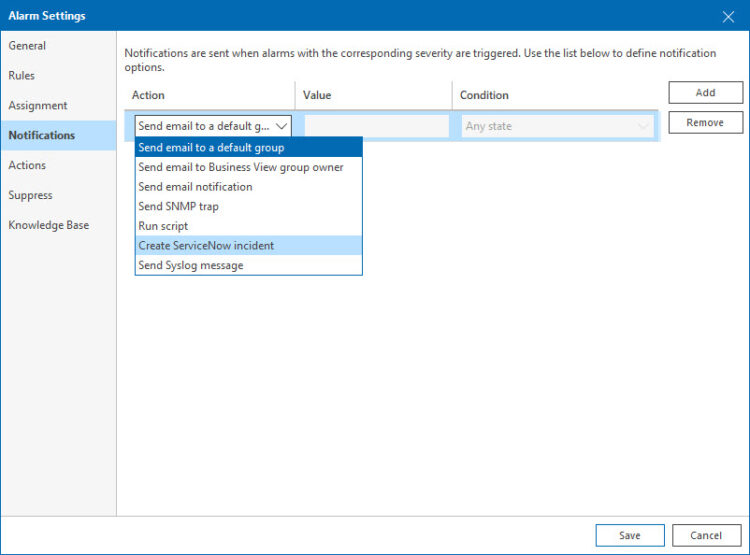This screenshot has height=555, width=750.
Task: Open the General settings tab
Action: (27, 46)
